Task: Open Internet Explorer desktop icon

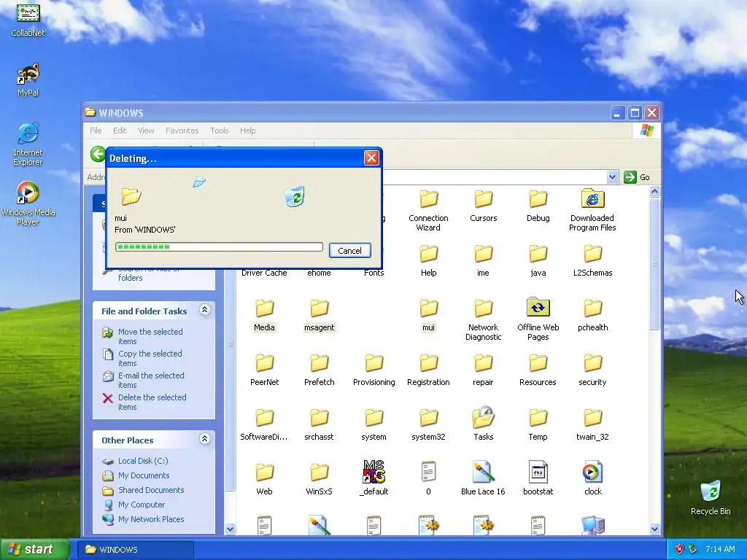Action: pyautogui.click(x=28, y=144)
